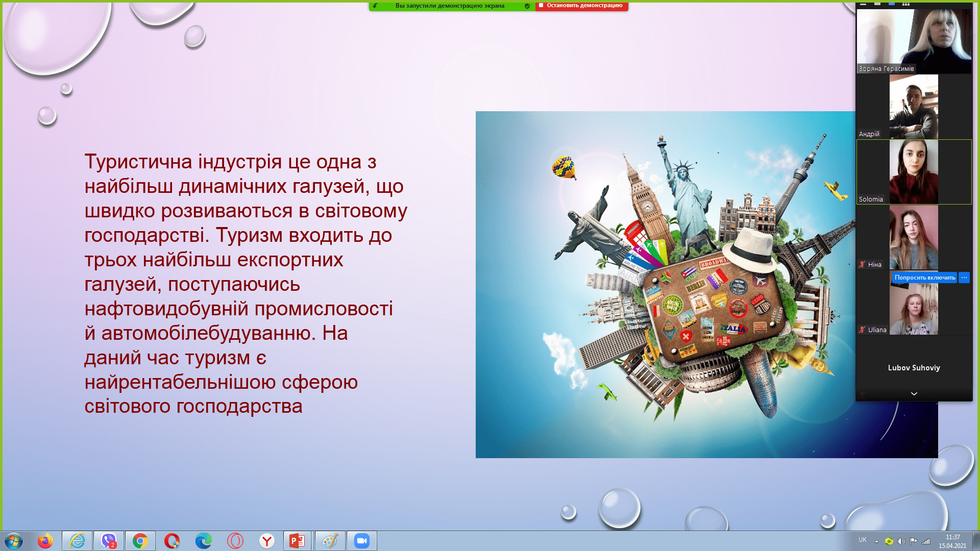Open Google Chrome from the taskbar
The width and height of the screenshot is (980, 551).
[x=140, y=541]
